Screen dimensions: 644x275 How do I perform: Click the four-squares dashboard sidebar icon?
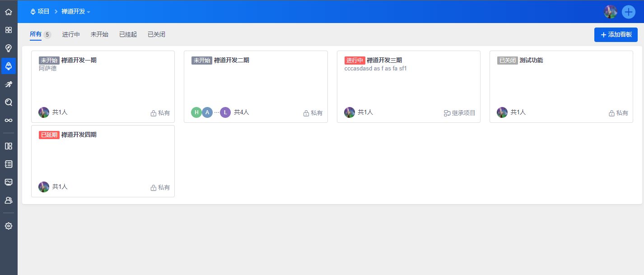9,30
